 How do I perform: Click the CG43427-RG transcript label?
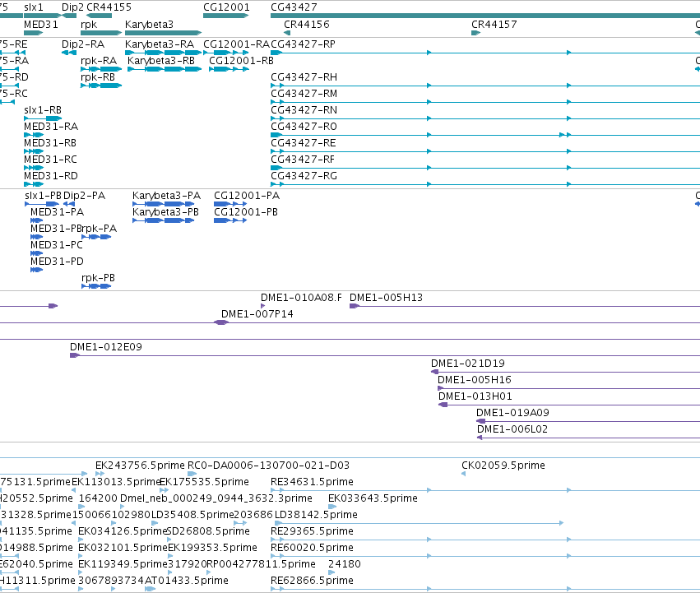304,176
